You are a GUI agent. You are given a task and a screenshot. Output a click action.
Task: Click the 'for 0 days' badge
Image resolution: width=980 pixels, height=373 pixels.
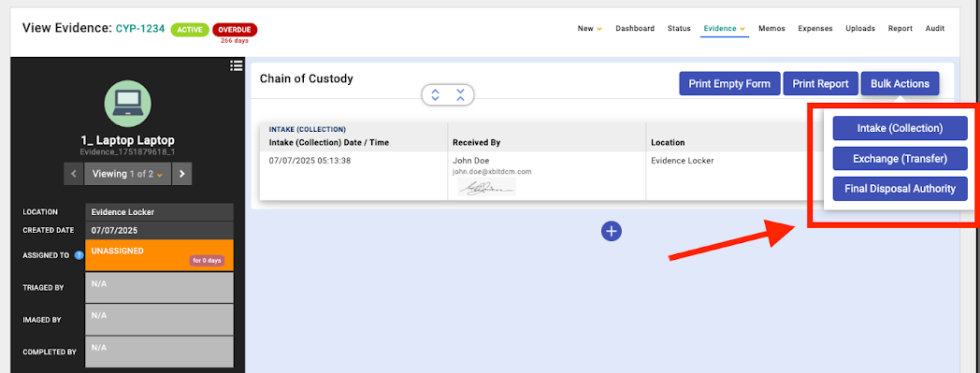click(x=207, y=261)
